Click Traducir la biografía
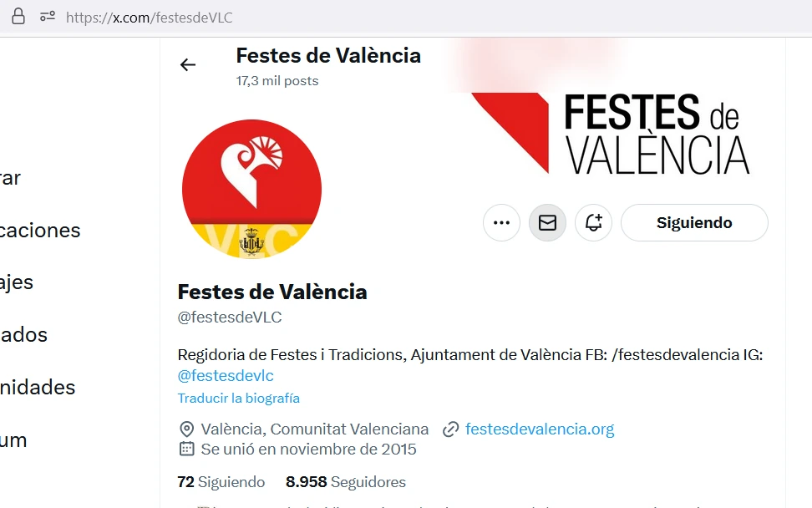812x508 pixels. click(x=239, y=398)
